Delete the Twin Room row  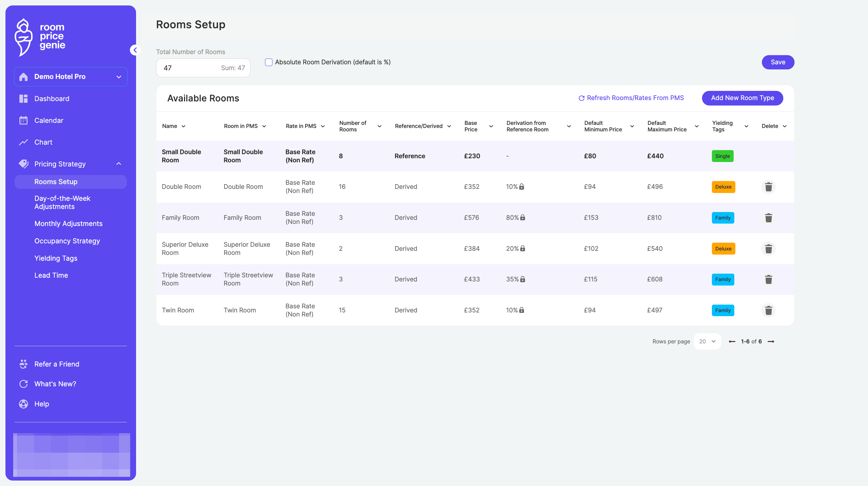tap(768, 310)
